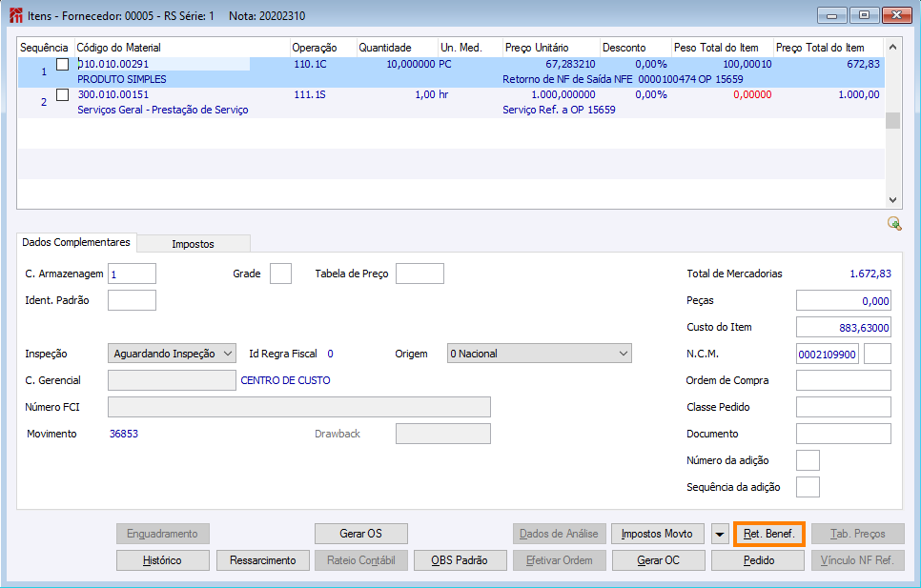Open the Origem dropdown
921x588 pixels.
coord(540,354)
